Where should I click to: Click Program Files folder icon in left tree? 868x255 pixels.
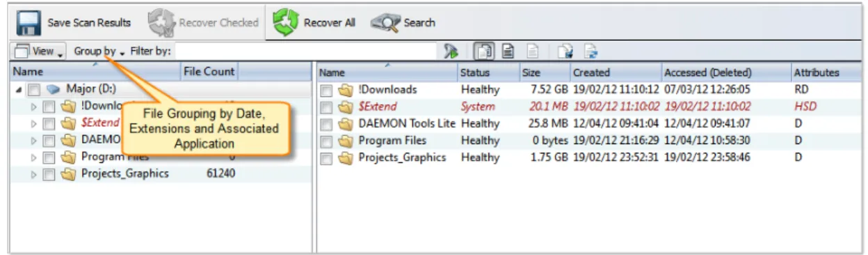pos(67,157)
